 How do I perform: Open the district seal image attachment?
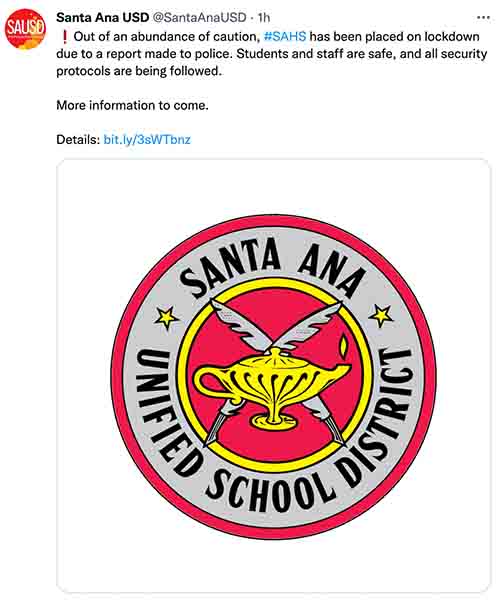tap(273, 376)
